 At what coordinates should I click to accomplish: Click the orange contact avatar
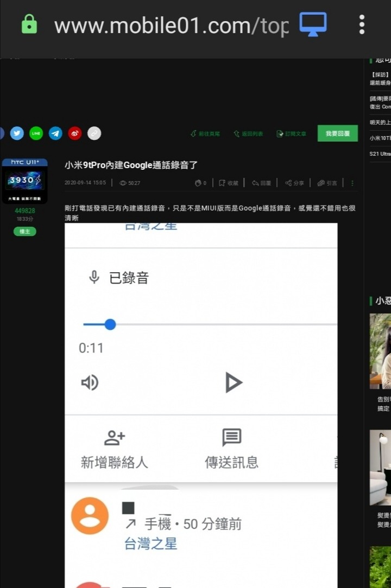point(90,516)
